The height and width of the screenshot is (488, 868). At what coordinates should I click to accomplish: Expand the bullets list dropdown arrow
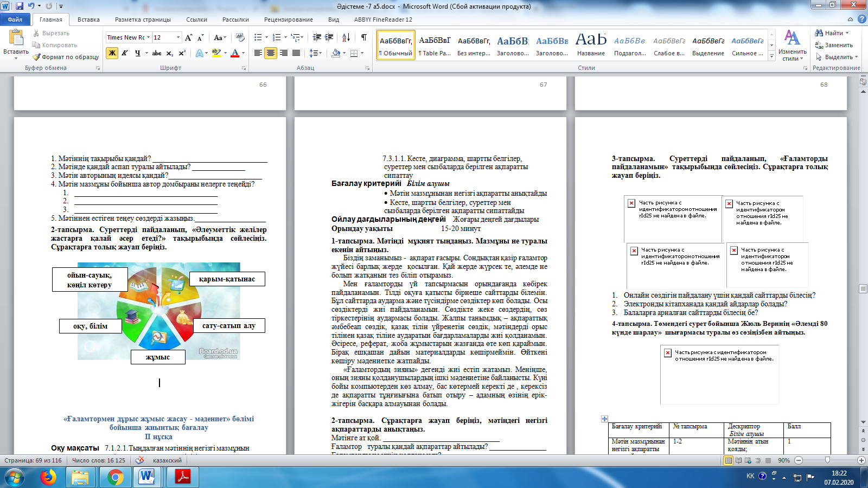tap(266, 37)
